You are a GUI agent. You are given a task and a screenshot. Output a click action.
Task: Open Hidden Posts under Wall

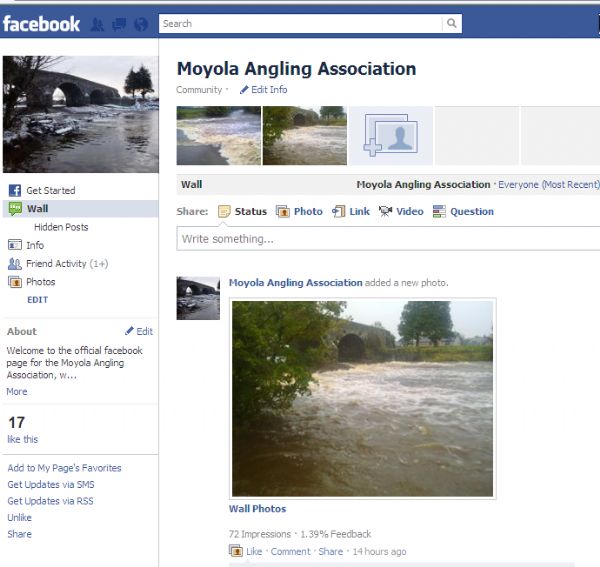(x=61, y=227)
